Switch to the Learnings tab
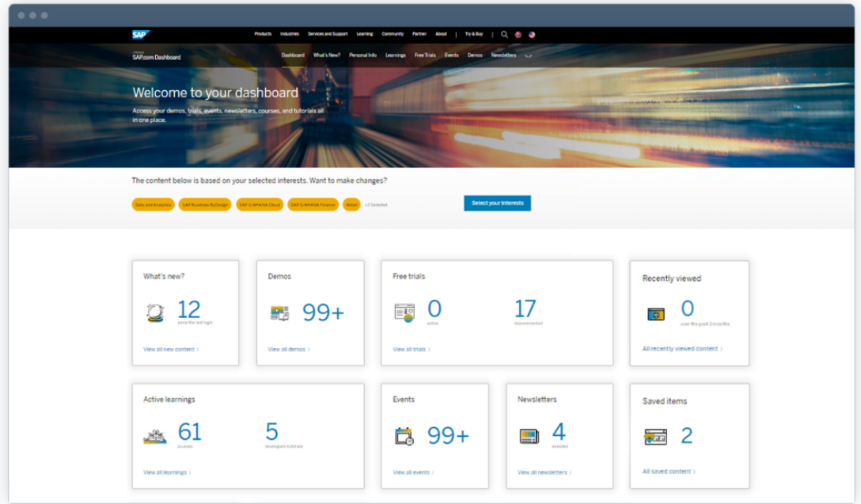Viewport: 861px width, 504px height. tap(396, 55)
